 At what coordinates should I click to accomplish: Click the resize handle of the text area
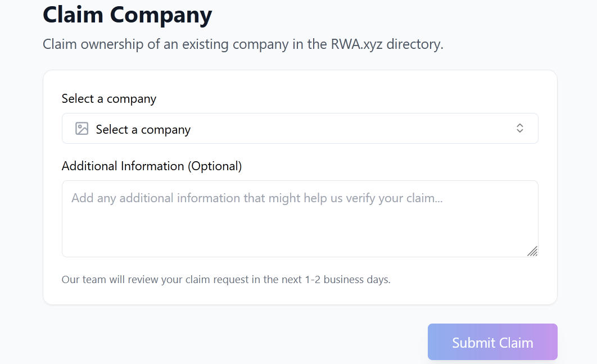(532, 251)
